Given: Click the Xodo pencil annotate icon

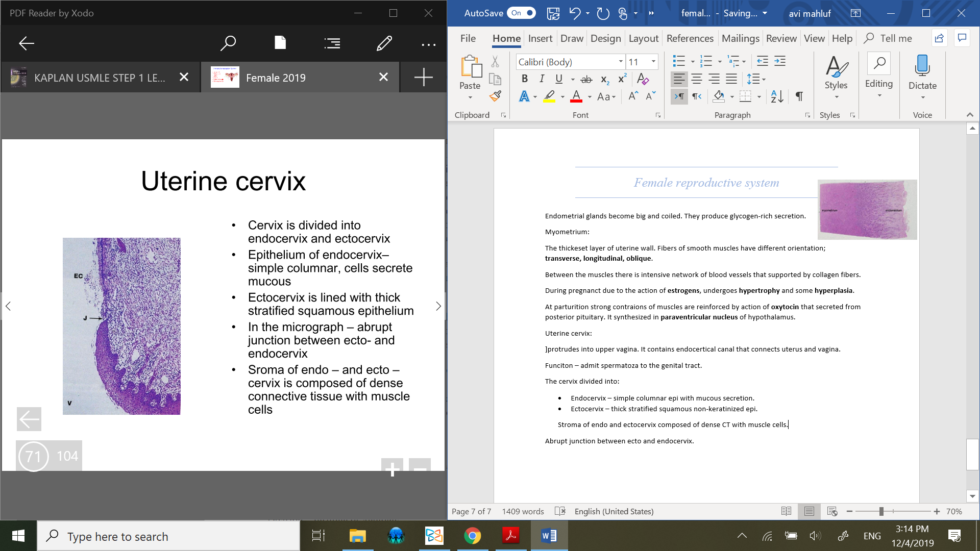Looking at the screenshot, I should coord(384,43).
